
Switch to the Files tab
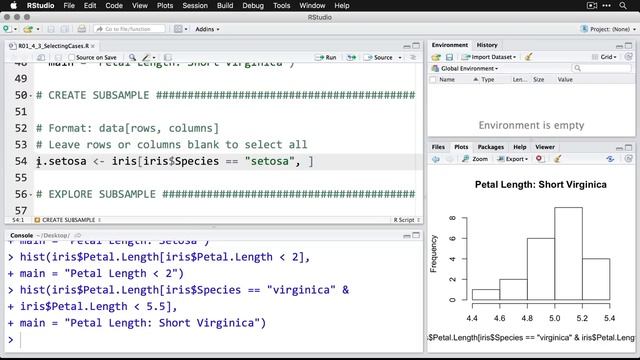[438, 147]
